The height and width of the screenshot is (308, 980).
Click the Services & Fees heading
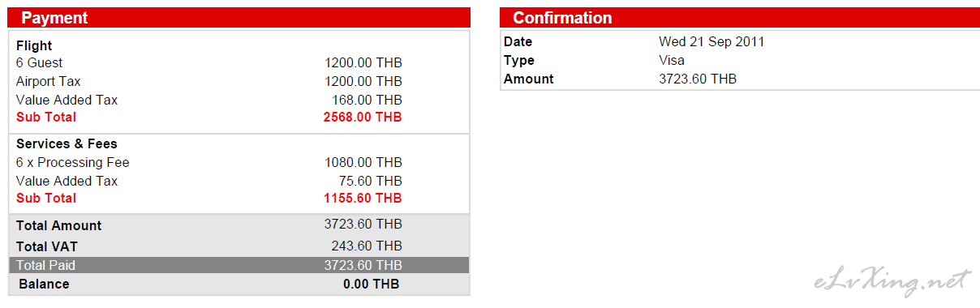[x=67, y=143]
